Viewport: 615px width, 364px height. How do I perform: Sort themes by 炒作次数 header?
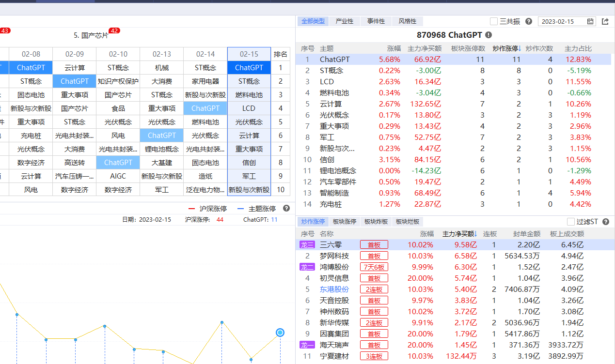coord(539,48)
